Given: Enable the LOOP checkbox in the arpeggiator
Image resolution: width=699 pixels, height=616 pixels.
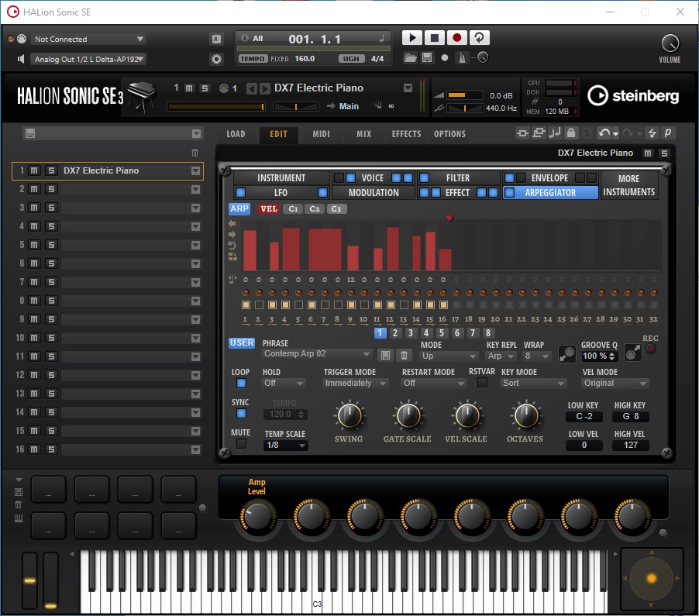Looking at the screenshot, I should coord(241,384).
